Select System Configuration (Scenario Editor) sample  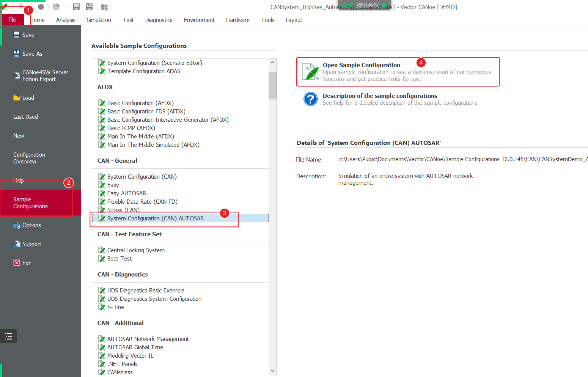click(x=154, y=63)
